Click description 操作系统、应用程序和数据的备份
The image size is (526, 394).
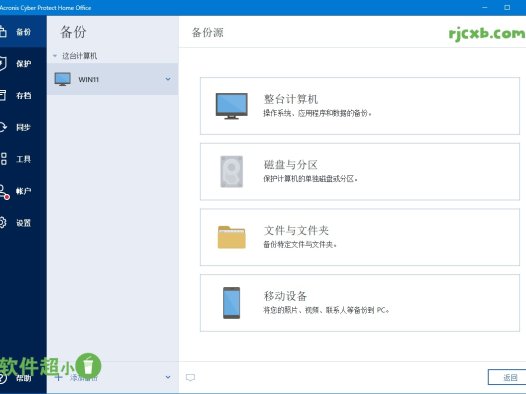(317, 113)
